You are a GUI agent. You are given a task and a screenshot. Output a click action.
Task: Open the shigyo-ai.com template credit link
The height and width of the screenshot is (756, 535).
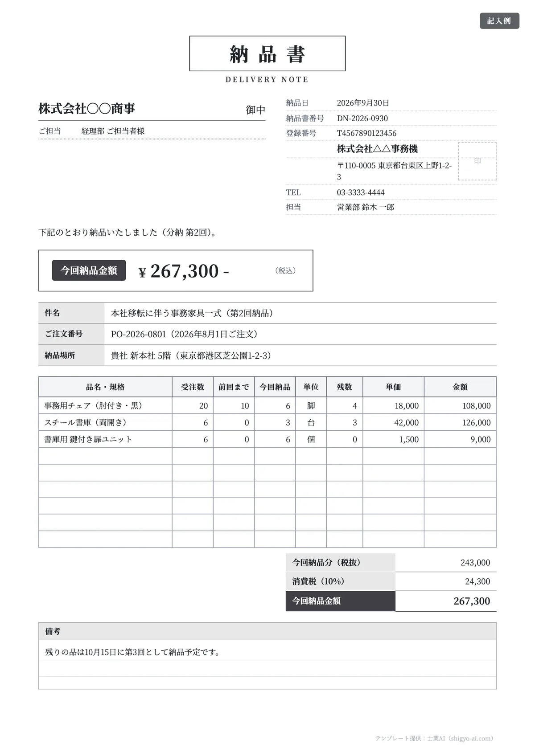click(x=434, y=739)
